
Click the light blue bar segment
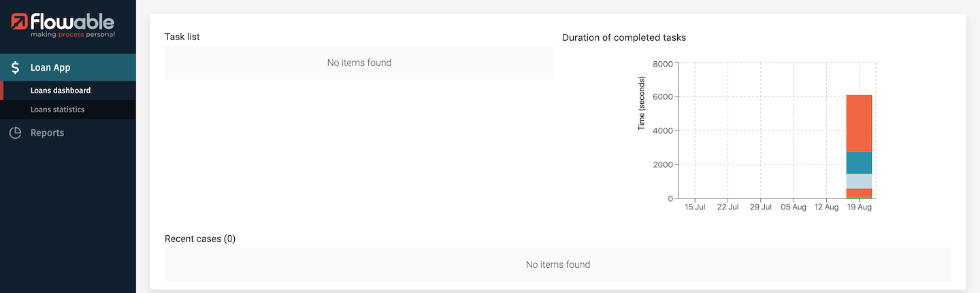click(859, 181)
